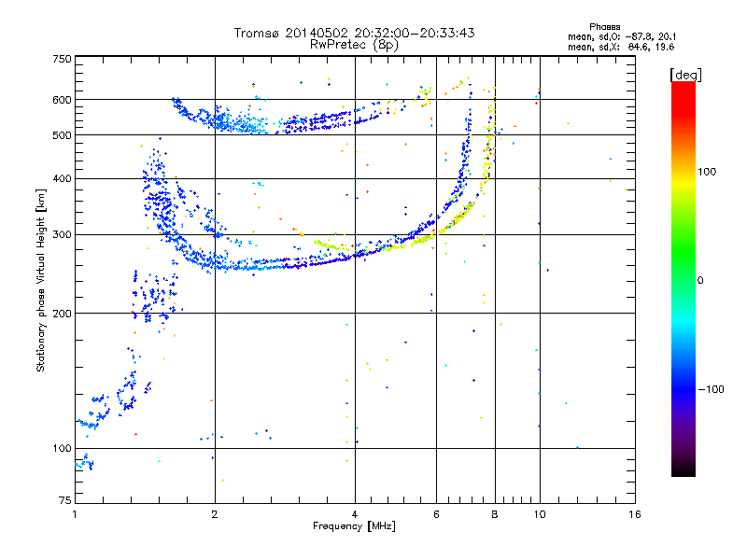The image size is (747, 560).
Task: Click the x-axis tick label '2'
Action: point(215,514)
